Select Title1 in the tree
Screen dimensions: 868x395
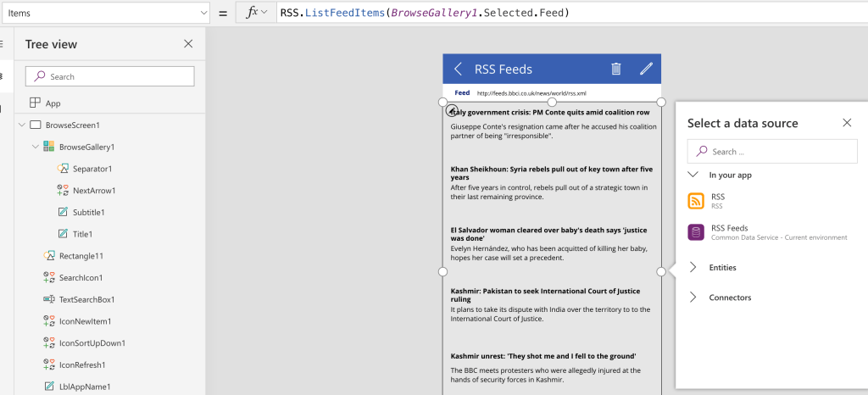pos(82,234)
